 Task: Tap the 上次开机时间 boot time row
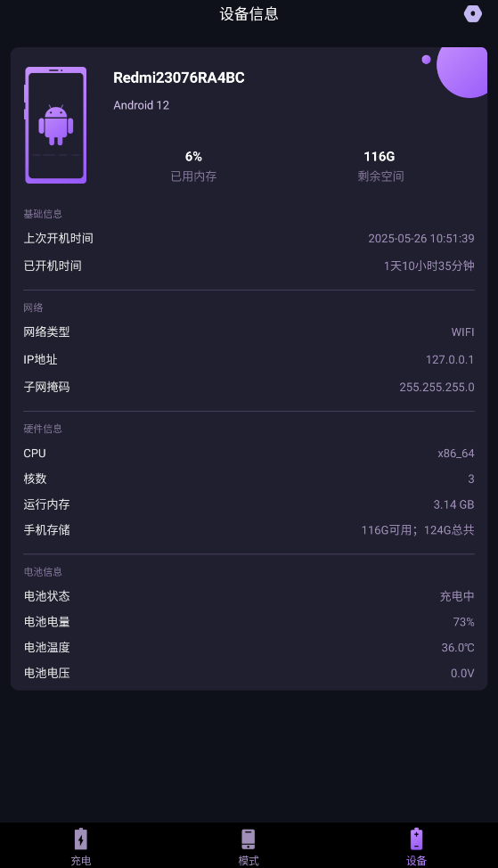pos(249,239)
